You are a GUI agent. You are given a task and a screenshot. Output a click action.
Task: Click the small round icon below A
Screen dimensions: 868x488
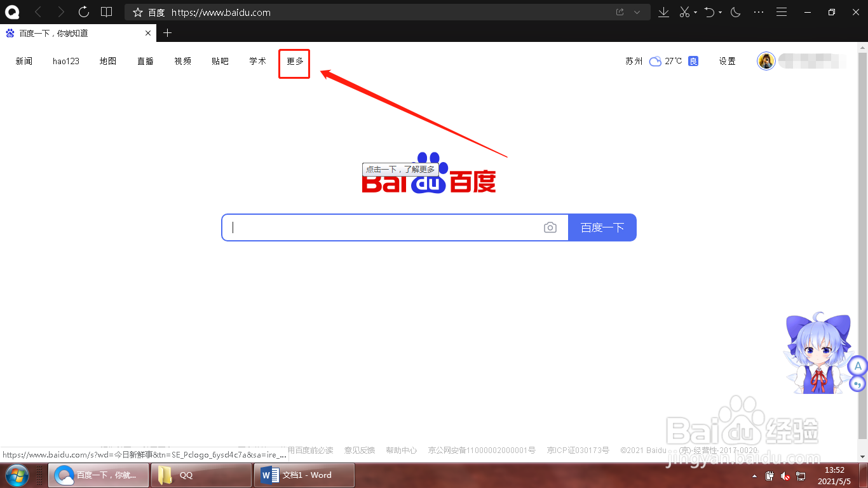[858, 383]
